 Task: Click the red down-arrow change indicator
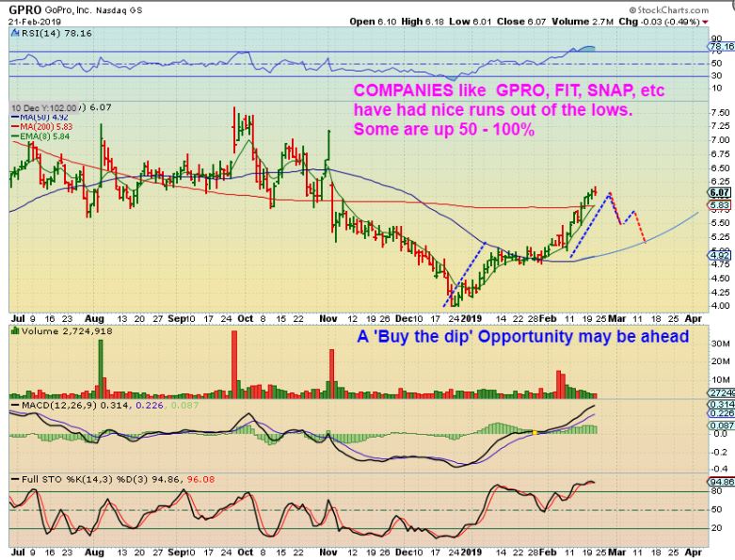[x=705, y=22]
